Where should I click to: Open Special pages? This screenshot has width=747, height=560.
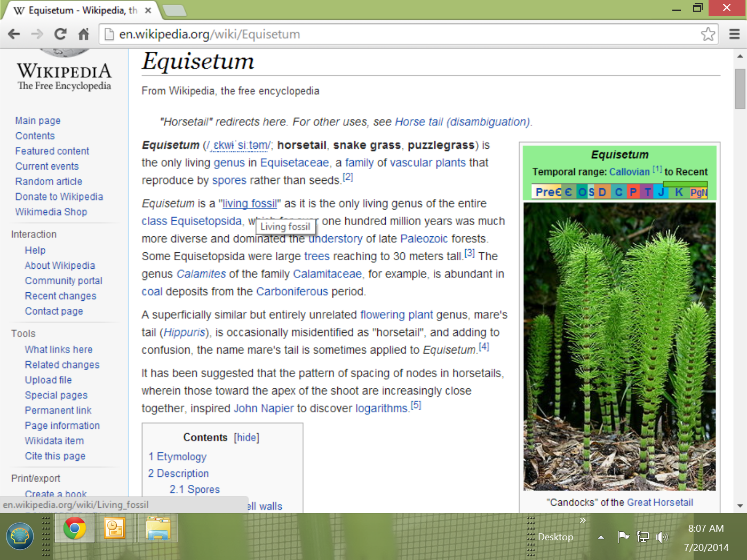pyautogui.click(x=56, y=395)
